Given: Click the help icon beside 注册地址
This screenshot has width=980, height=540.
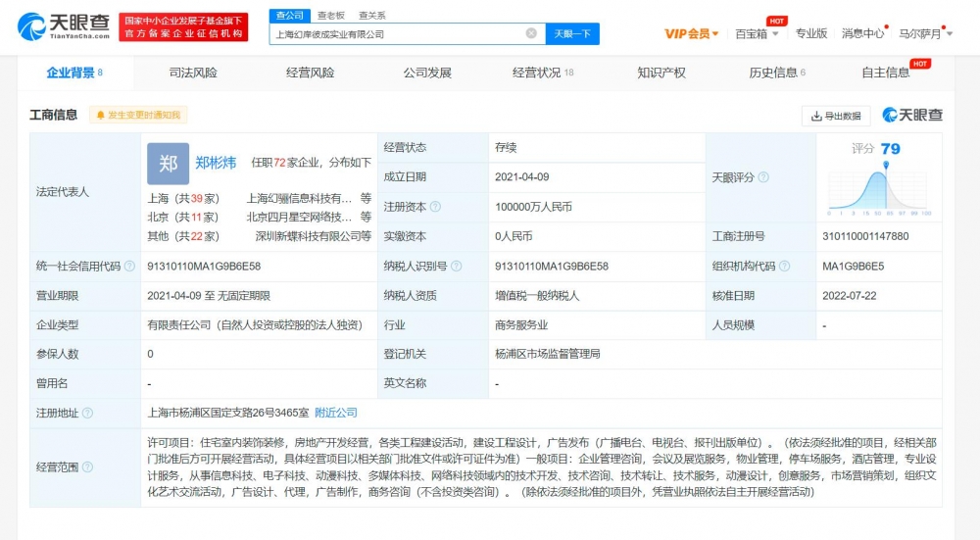Looking at the screenshot, I should point(87,414).
